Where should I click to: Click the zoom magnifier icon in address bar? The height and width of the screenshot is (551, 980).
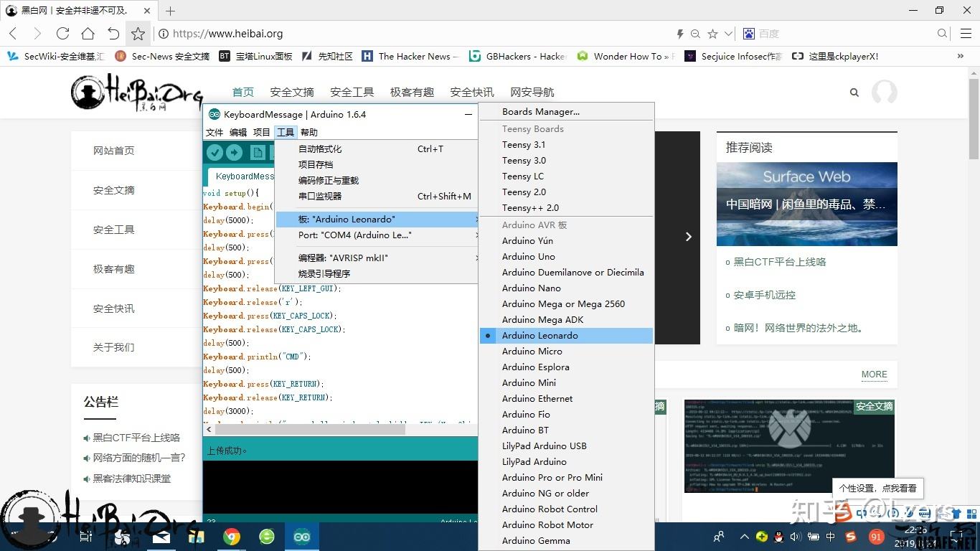(x=695, y=34)
